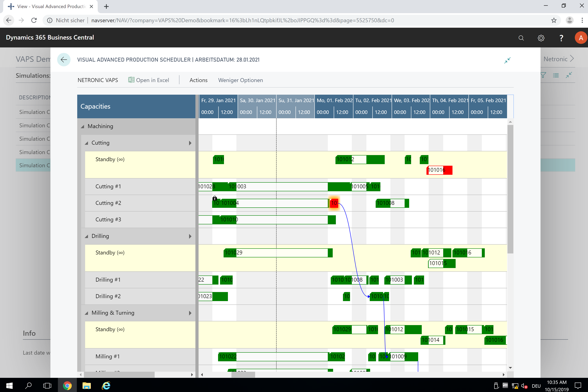This screenshot has width=588, height=392.
Task: Open the NETRONIC VAPS menu
Action: click(x=98, y=80)
